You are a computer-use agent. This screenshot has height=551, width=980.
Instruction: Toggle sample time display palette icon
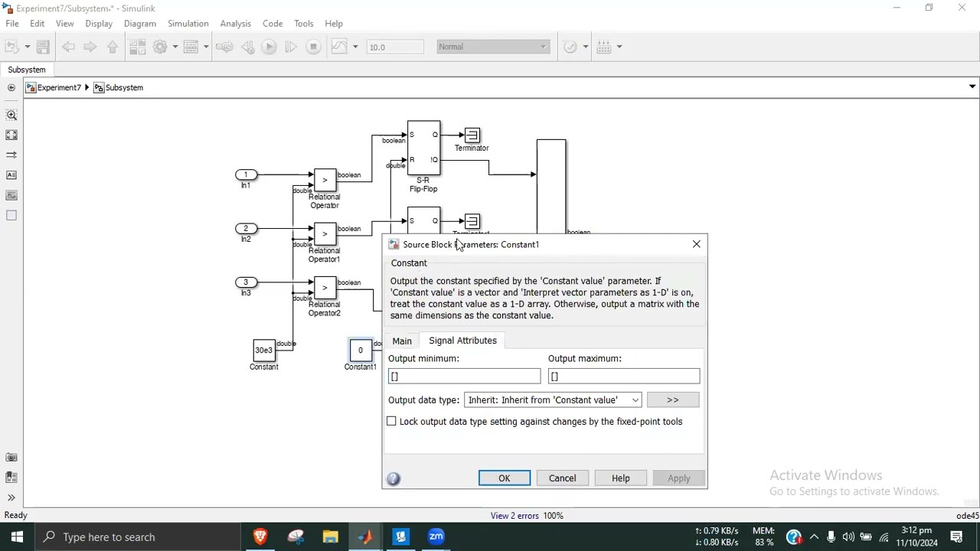coord(11,155)
